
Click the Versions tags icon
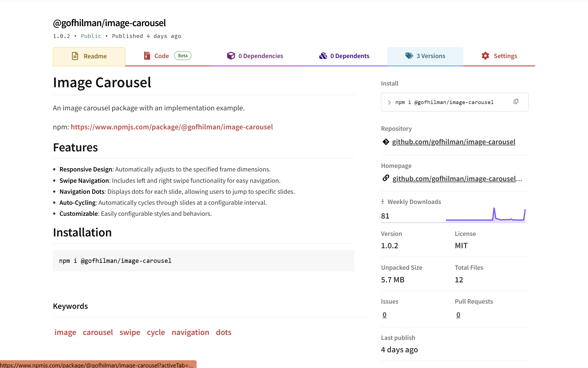409,56
